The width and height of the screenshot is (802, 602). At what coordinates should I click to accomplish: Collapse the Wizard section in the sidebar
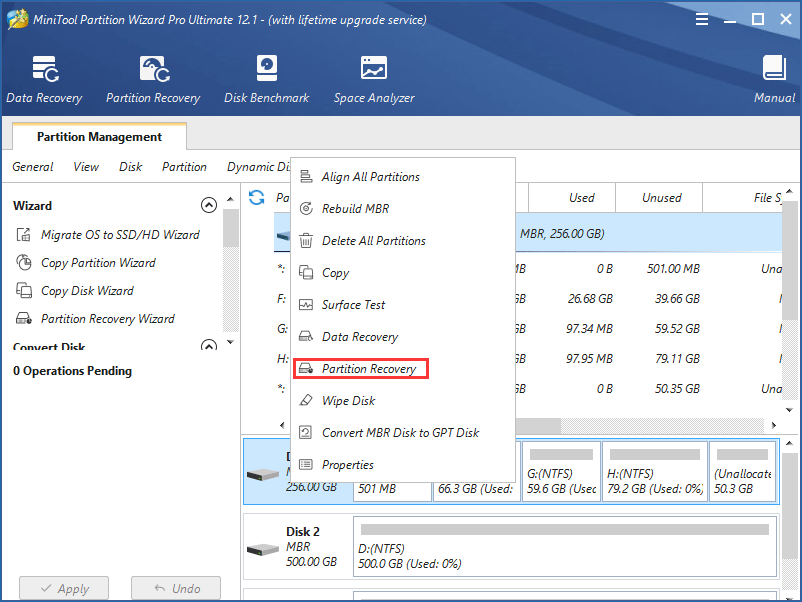pos(209,204)
